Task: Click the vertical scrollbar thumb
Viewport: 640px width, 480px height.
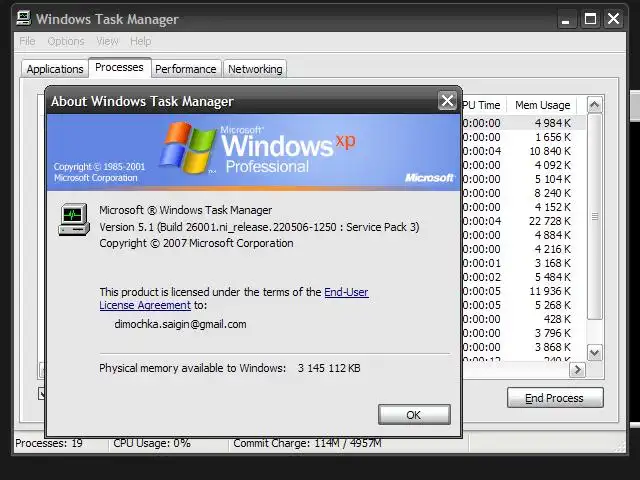Action: pyautogui.click(x=595, y=216)
